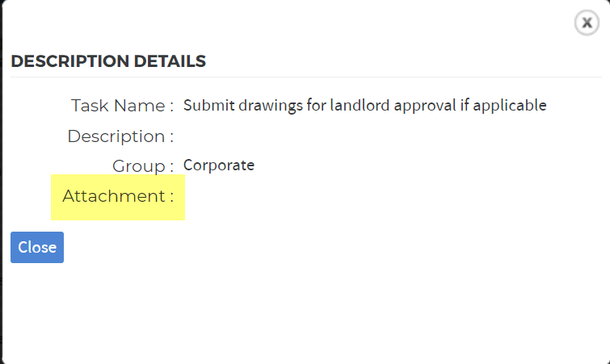Click the Group field label

coord(143,166)
